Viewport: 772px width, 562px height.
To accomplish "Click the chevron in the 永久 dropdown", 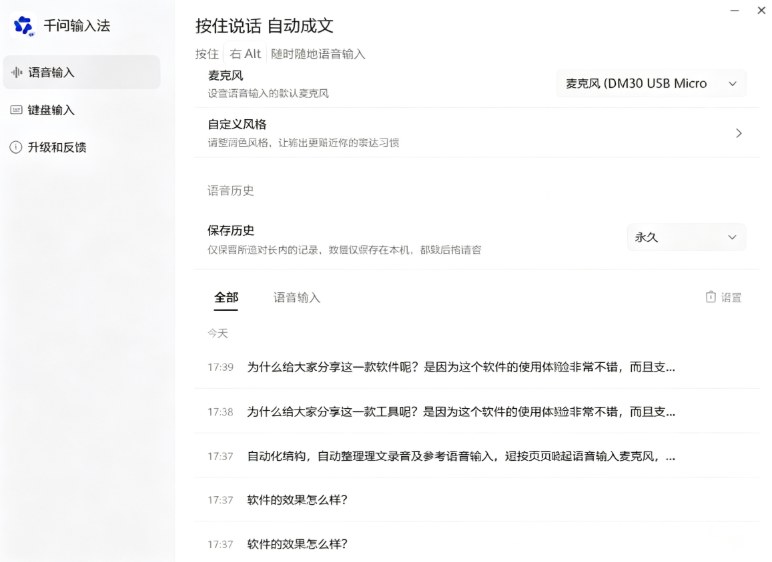I will click(x=732, y=237).
